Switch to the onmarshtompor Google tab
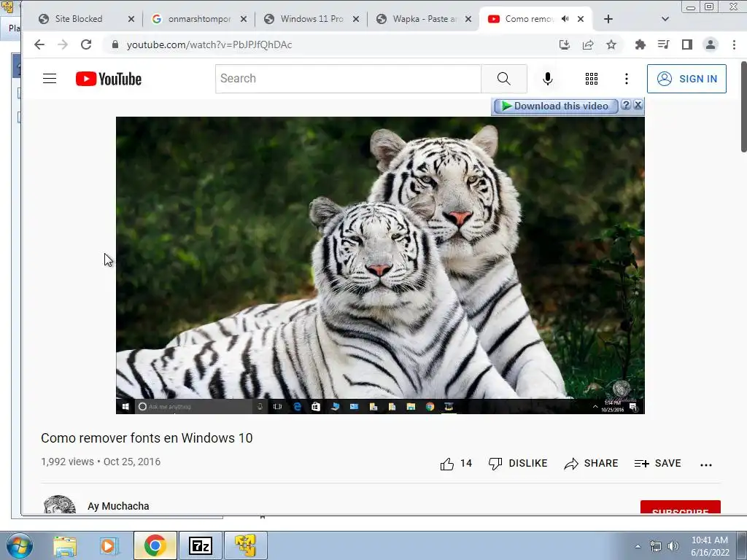Viewport: 747px width, 560px height. pos(199,19)
